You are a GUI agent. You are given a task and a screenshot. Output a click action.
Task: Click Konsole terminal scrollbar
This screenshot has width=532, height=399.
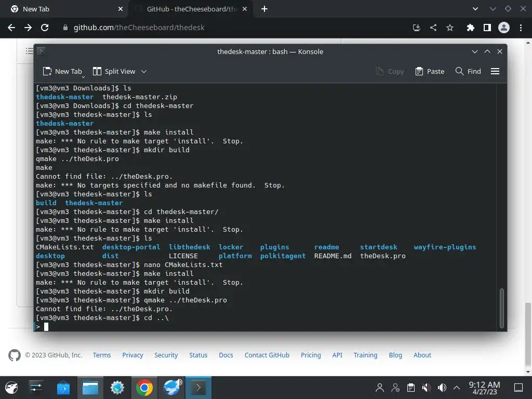(x=502, y=308)
